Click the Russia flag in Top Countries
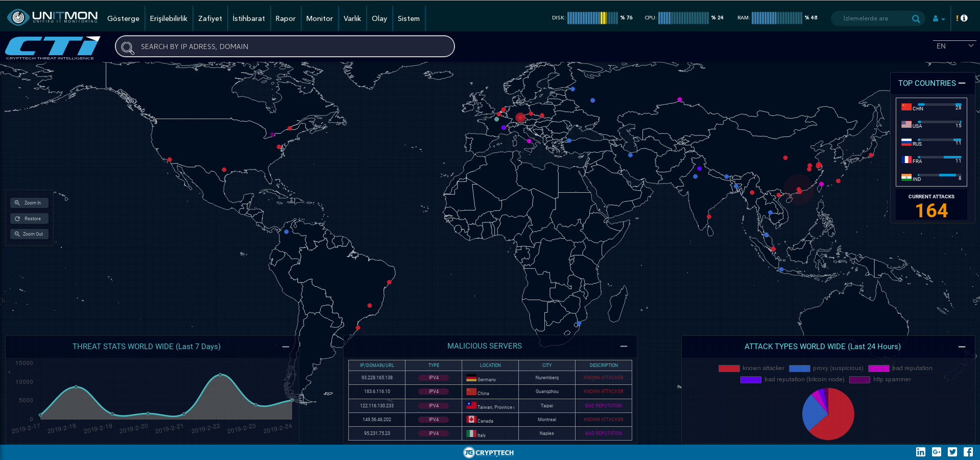 pyautogui.click(x=906, y=142)
